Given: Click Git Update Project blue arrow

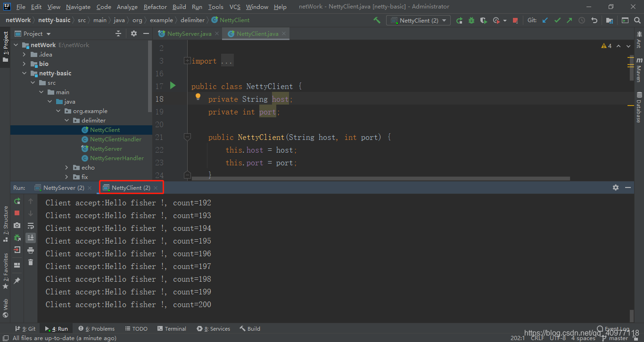Looking at the screenshot, I should [545, 20].
